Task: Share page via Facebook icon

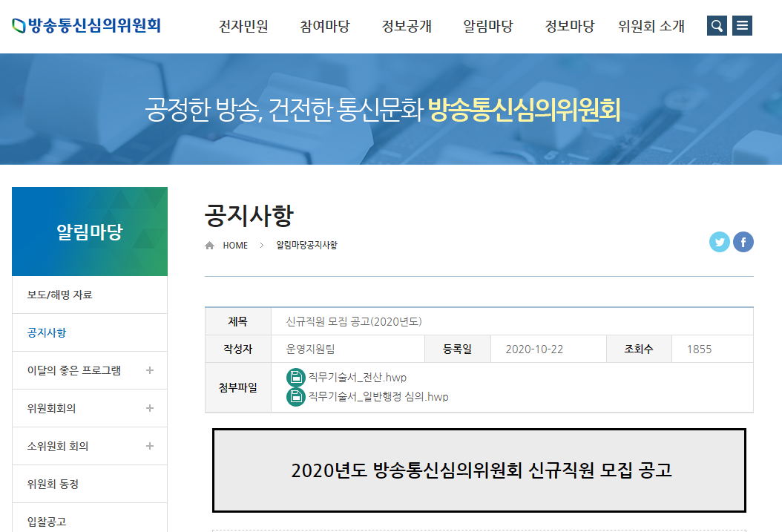Action: pyautogui.click(x=743, y=242)
